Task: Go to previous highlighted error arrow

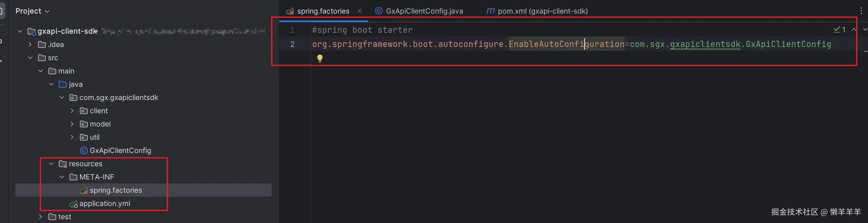Action: pos(854,30)
